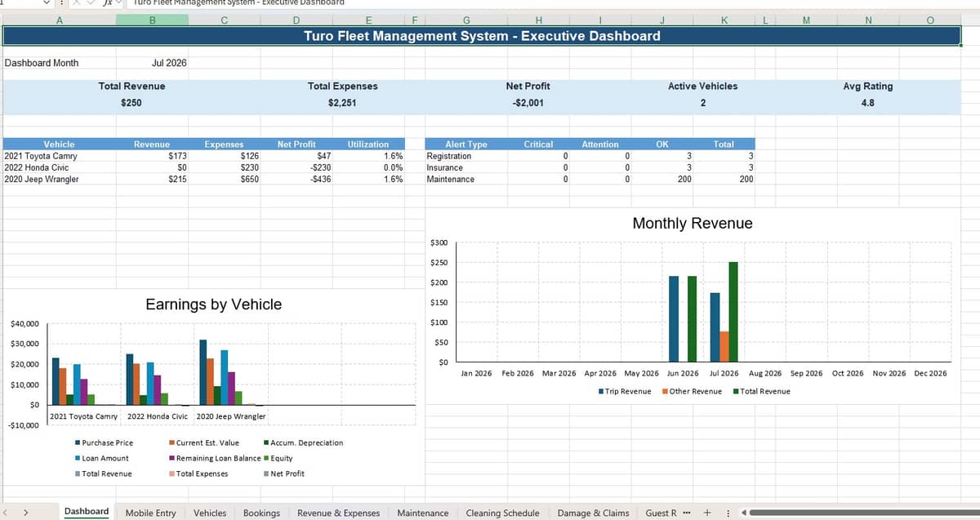Screen dimensions: 980x520
Task: Select the Purchase Price legend entry
Action: click(x=104, y=442)
